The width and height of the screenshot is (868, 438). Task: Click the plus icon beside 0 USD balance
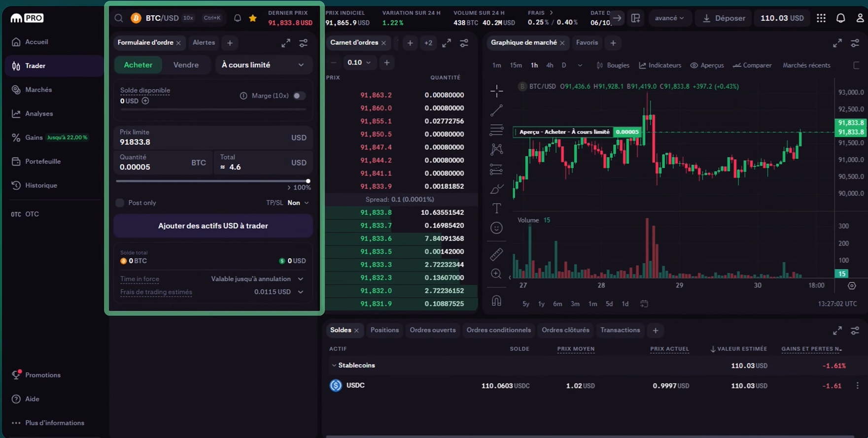click(145, 101)
